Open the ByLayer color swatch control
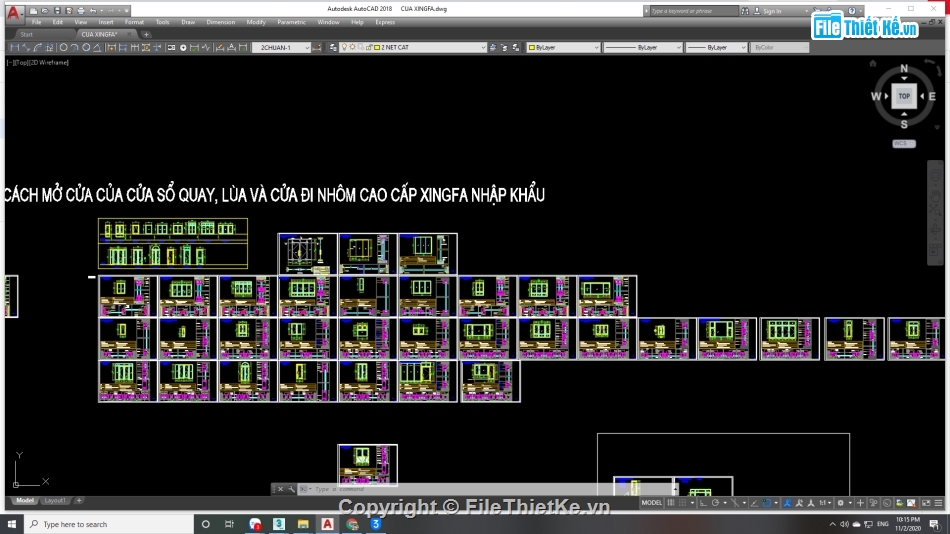Screen dimensions: 950x534 pyautogui.click(x=563, y=47)
